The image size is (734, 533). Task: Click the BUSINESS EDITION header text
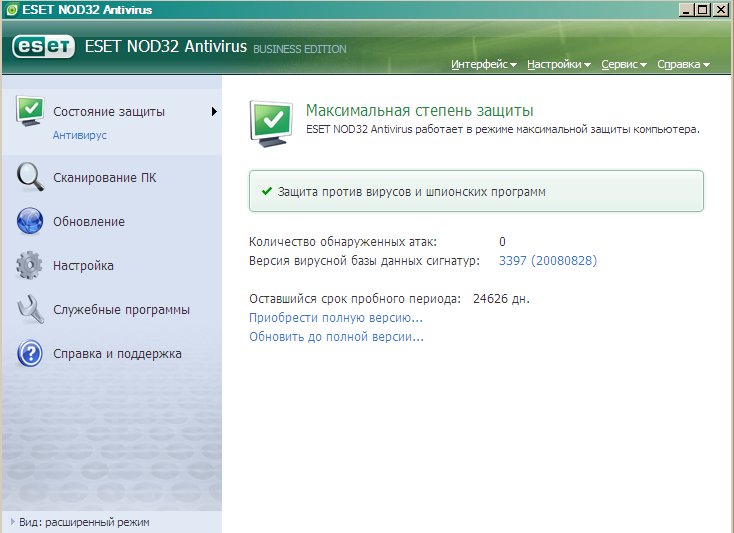click(x=300, y=49)
